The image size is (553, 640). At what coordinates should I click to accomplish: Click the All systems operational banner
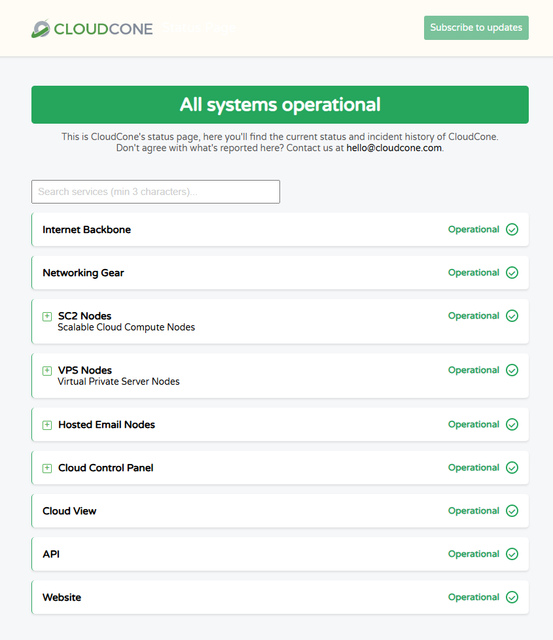click(280, 104)
